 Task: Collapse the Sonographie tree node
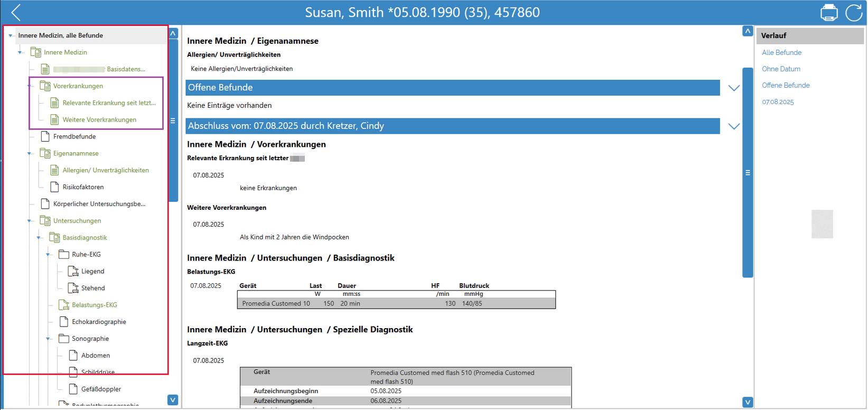click(48, 339)
